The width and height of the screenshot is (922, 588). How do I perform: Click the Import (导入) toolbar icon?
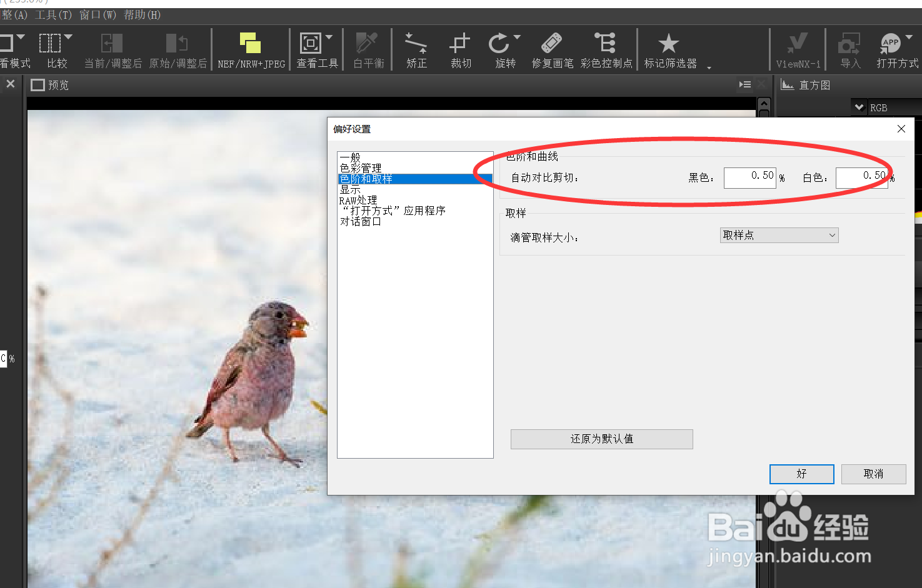[x=849, y=43]
